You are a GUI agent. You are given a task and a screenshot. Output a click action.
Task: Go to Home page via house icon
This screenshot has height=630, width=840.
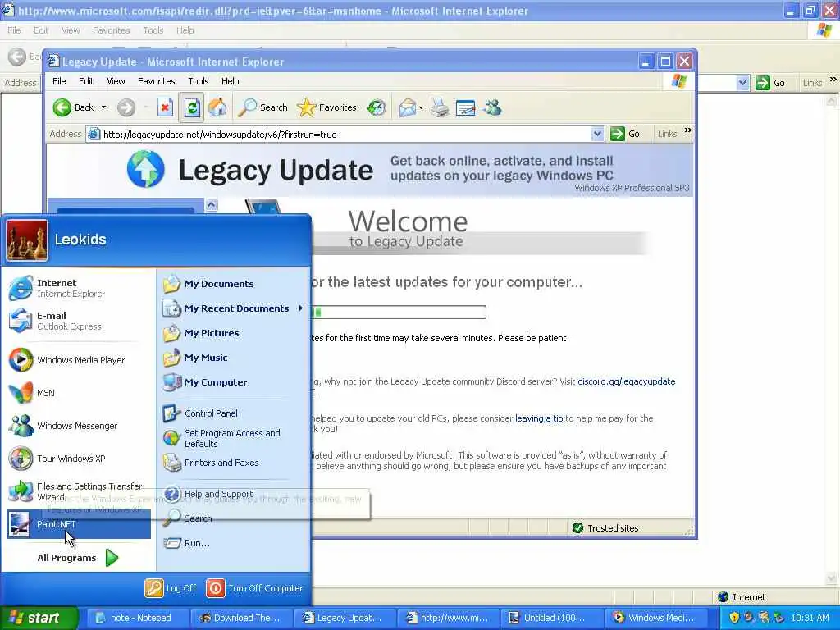(217, 107)
